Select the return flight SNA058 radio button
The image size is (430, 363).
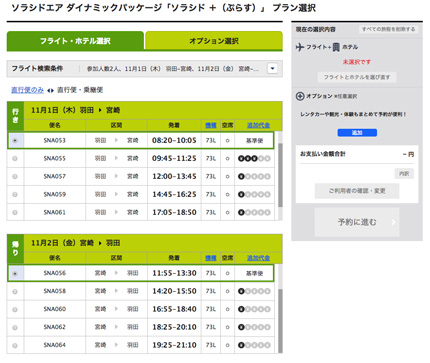coord(15,292)
